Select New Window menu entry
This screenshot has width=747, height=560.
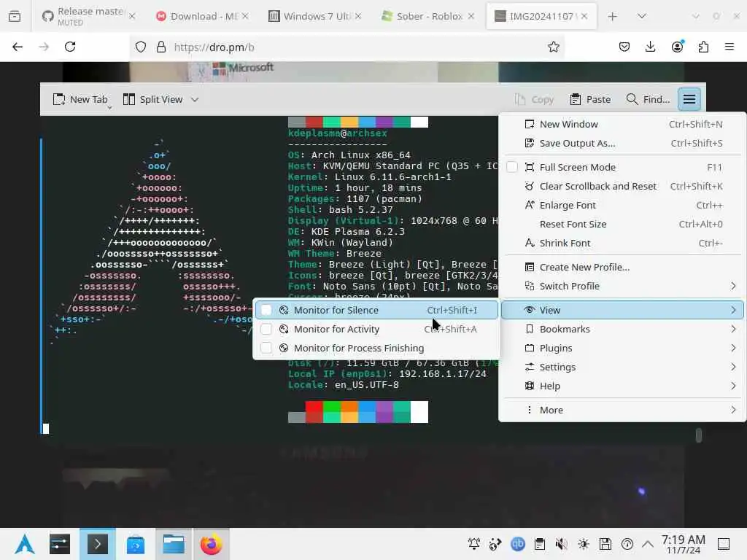click(x=622, y=124)
